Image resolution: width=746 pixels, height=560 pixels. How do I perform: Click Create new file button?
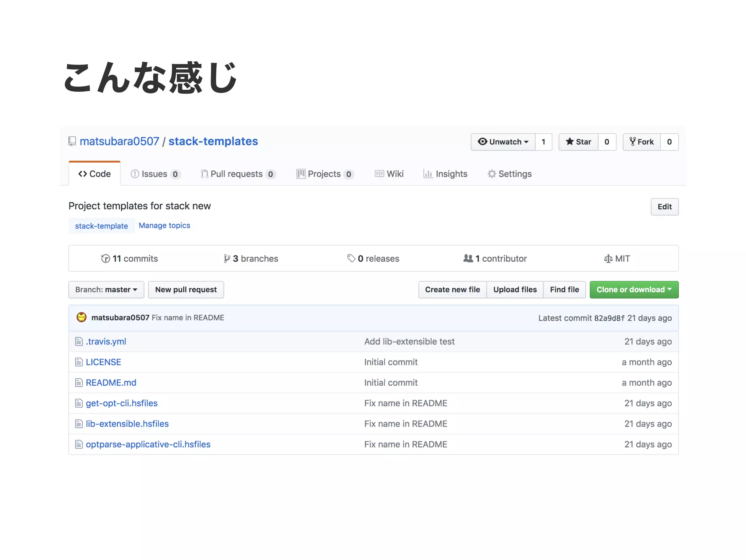[x=452, y=290]
